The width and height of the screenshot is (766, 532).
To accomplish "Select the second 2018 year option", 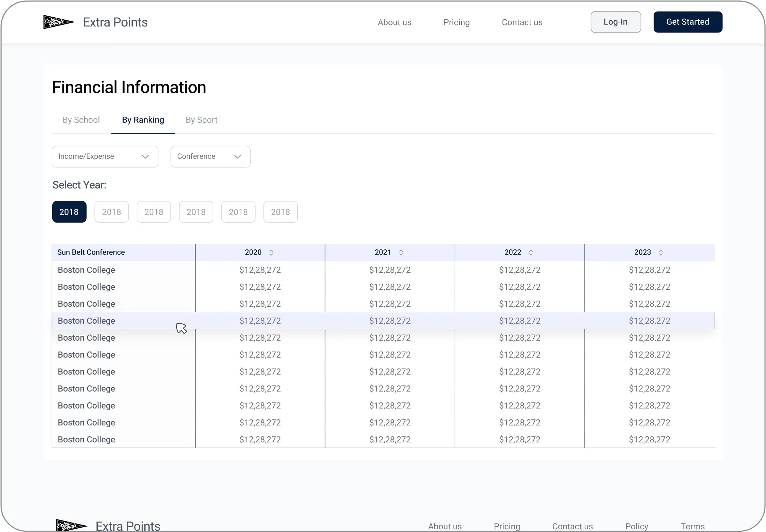I will (112, 212).
